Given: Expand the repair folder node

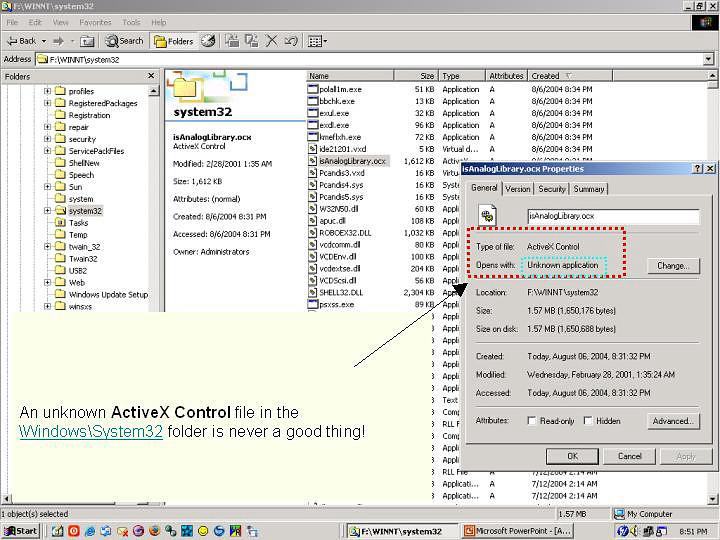Looking at the screenshot, I should click(x=47, y=127).
